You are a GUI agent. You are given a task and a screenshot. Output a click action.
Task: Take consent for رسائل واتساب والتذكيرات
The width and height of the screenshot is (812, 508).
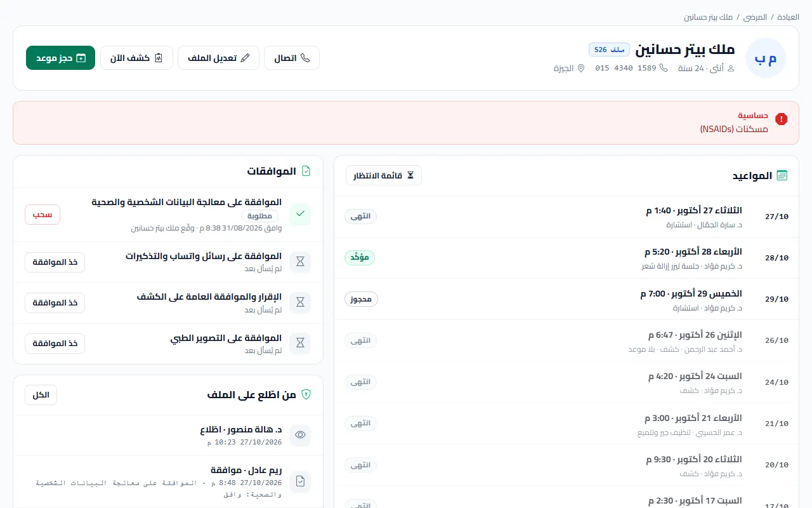(55, 262)
